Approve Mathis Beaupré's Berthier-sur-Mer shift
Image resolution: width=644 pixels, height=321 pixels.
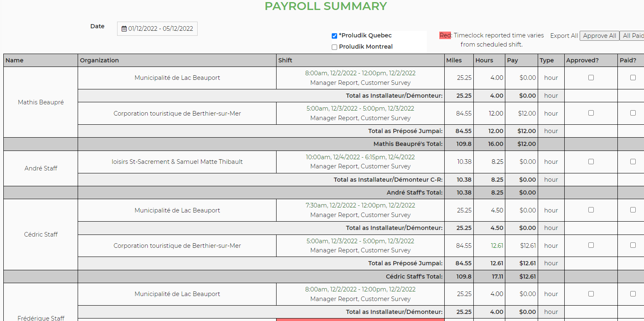pos(591,113)
